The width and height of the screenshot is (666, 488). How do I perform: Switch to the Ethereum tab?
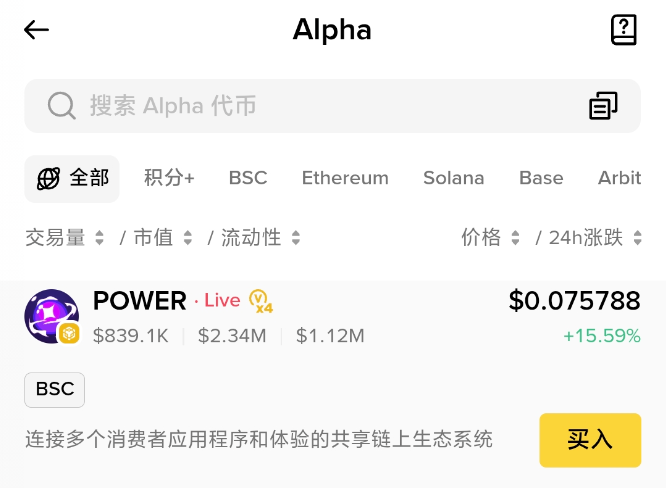click(x=345, y=178)
